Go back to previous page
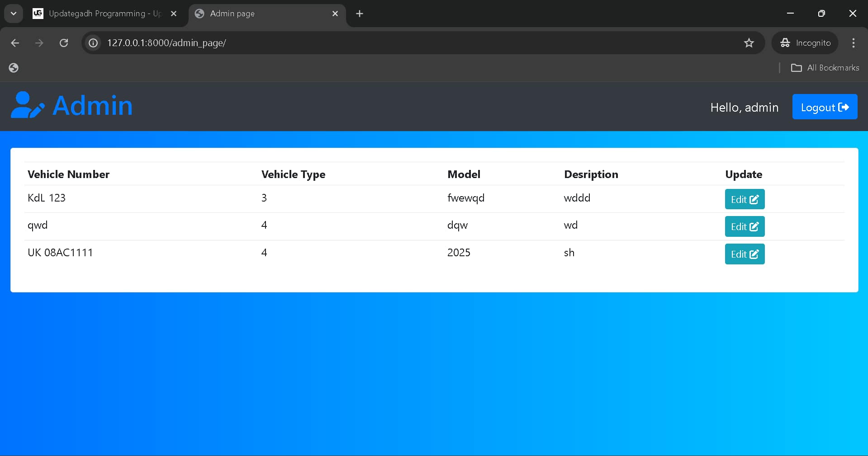Screen dimensions: 868x456 coord(15,43)
